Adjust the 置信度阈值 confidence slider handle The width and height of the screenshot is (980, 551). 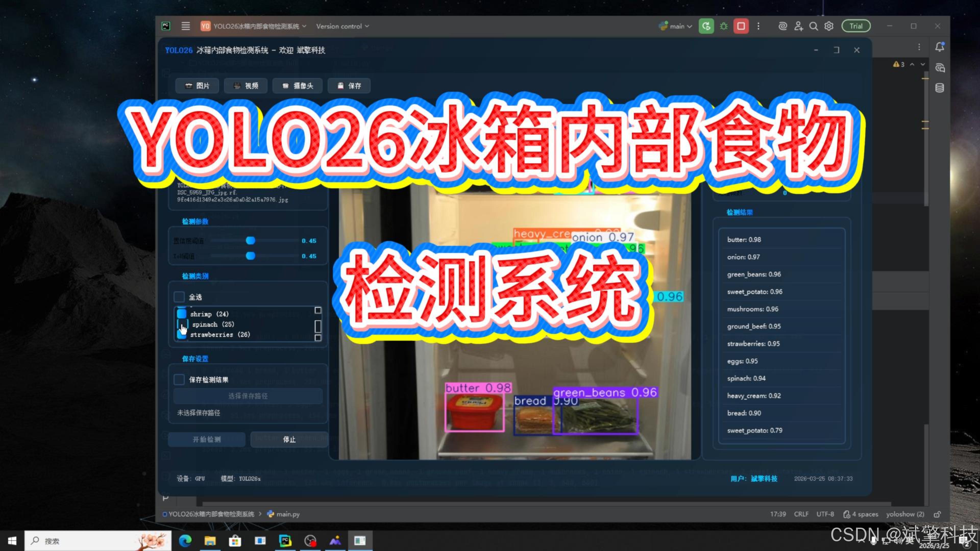[250, 240]
